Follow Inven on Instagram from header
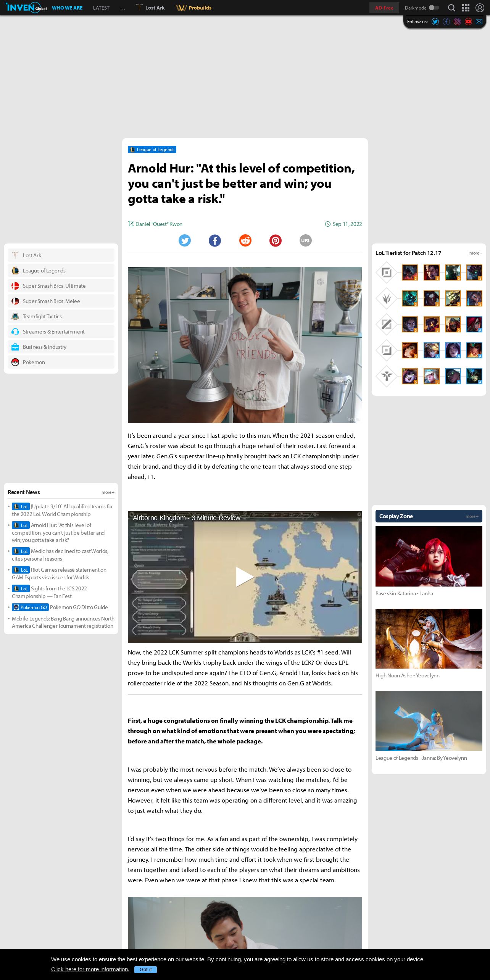 pyautogui.click(x=457, y=22)
